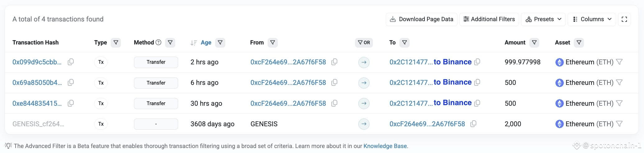Viewport: 644px width, 153px height.
Task: Open the Age column filter
Action: [220, 43]
